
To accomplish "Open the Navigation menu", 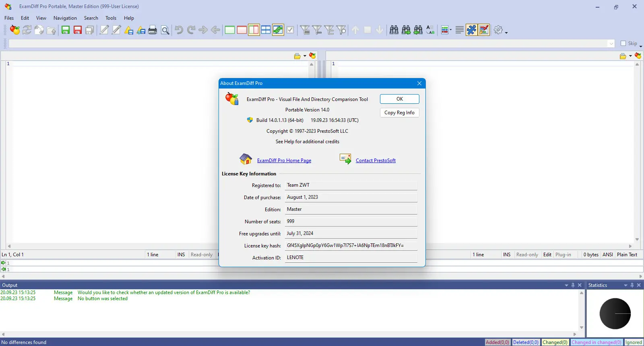I will point(65,18).
